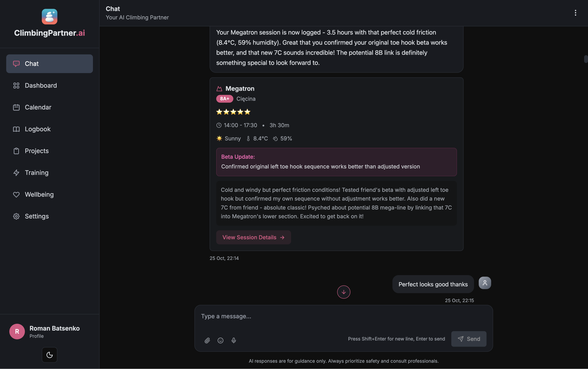The width and height of the screenshot is (588, 369).
Task: Click the attach file paperclip icon
Action: point(207,340)
